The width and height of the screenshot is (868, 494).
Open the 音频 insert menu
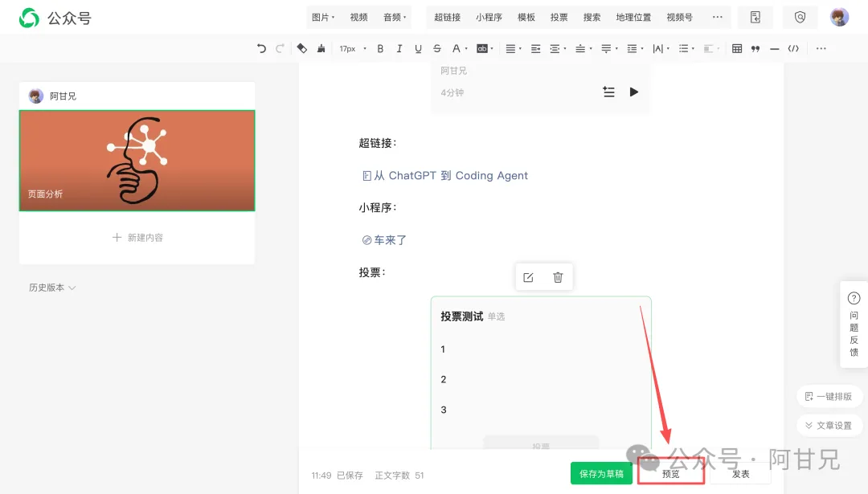click(x=395, y=17)
